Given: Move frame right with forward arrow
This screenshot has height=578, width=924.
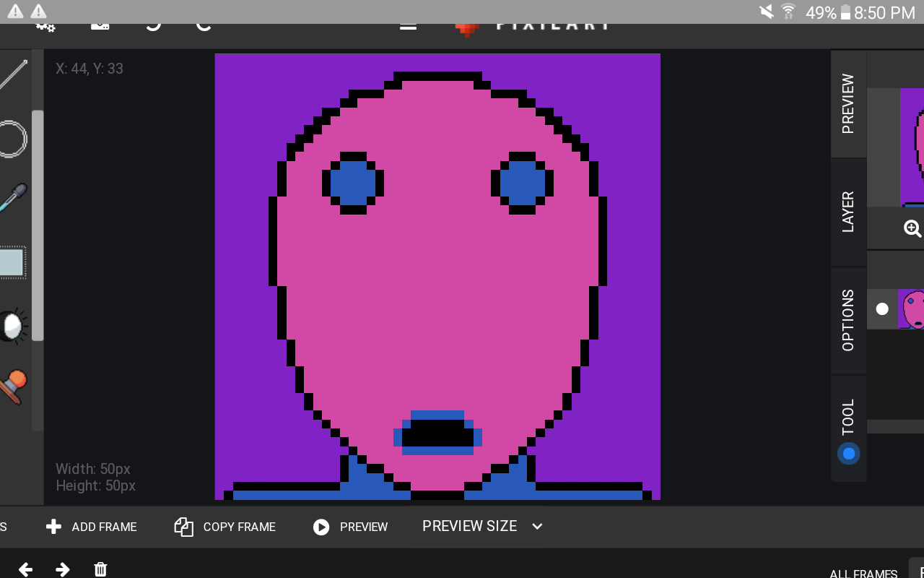Looking at the screenshot, I should 63,569.
